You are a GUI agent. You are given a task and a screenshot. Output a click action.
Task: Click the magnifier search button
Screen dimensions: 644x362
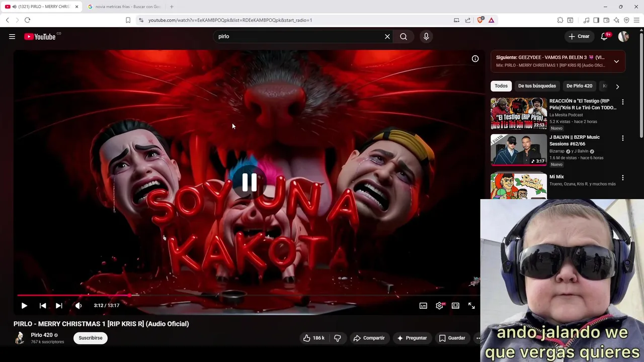[404, 36]
